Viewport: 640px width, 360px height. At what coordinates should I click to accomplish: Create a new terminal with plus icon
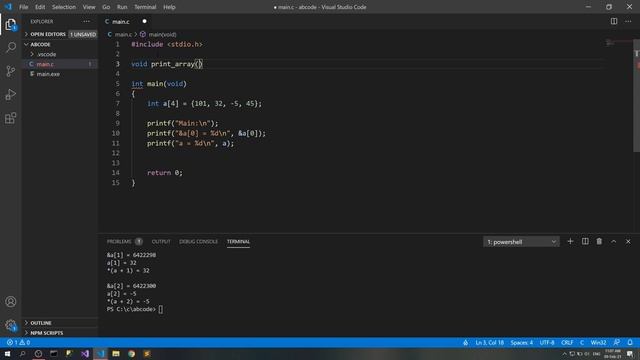[570, 242]
